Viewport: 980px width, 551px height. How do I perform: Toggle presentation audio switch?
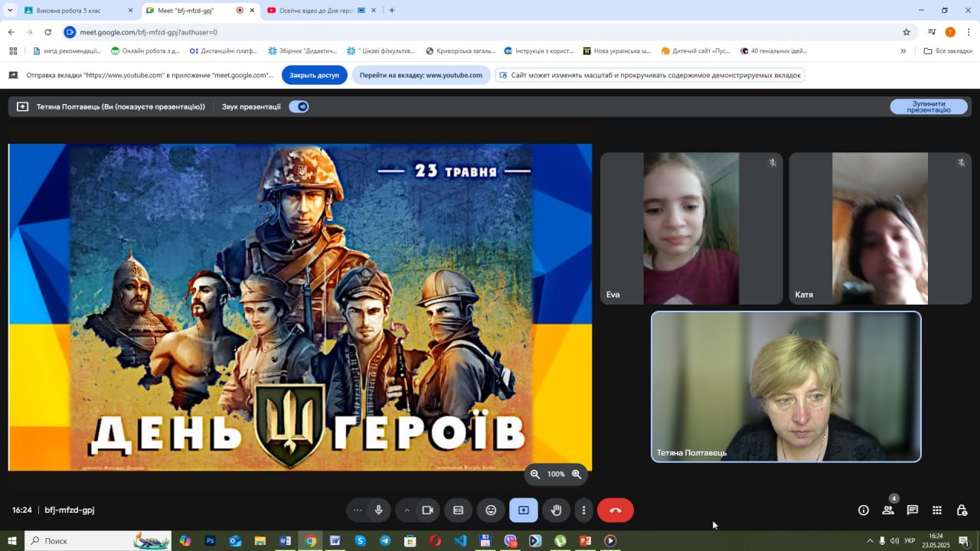tap(299, 106)
